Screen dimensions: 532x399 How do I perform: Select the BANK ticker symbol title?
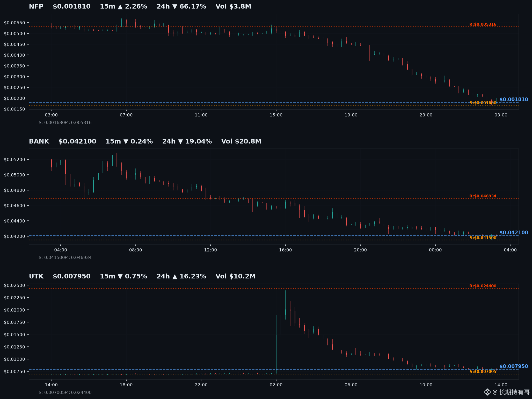(x=39, y=141)
